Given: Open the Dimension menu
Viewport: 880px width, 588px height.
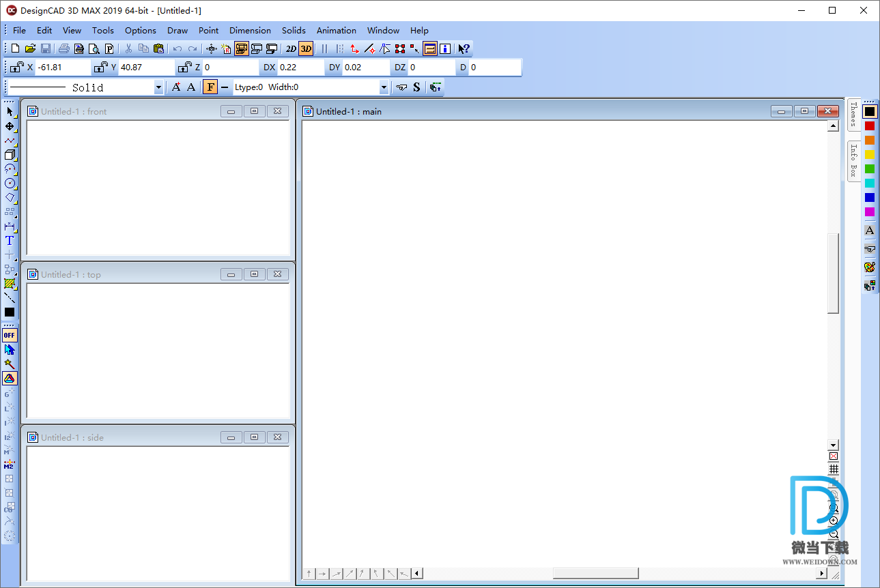Looking at the screenshot, I should [x=250, y=30].
